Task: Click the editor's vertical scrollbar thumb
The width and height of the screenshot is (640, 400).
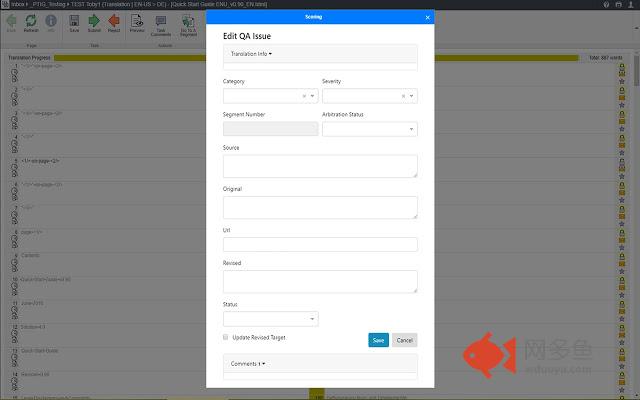Action: point(637,70)
